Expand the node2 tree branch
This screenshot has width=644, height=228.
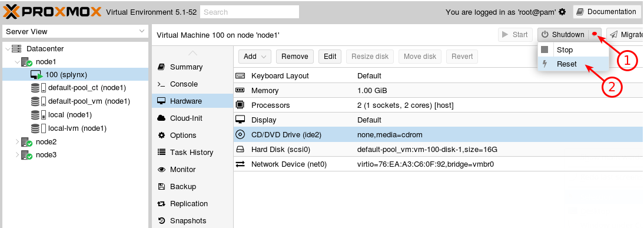click(x=17, y=142)
